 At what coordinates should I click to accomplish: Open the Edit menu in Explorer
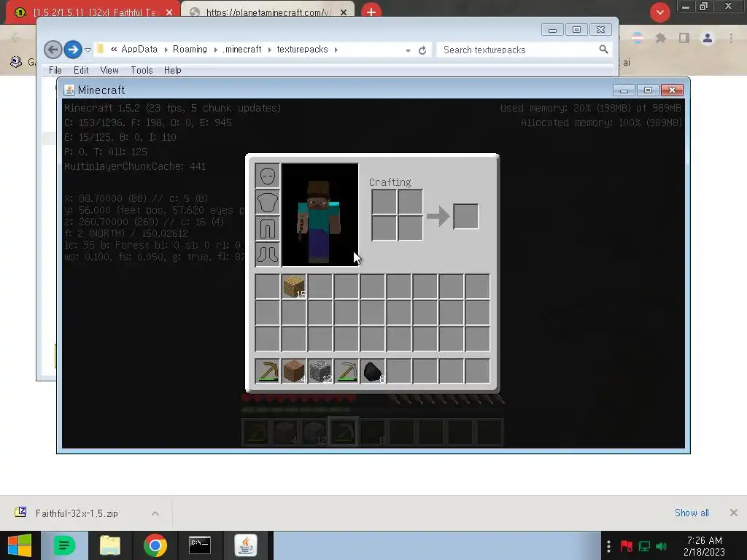[81, 71]
